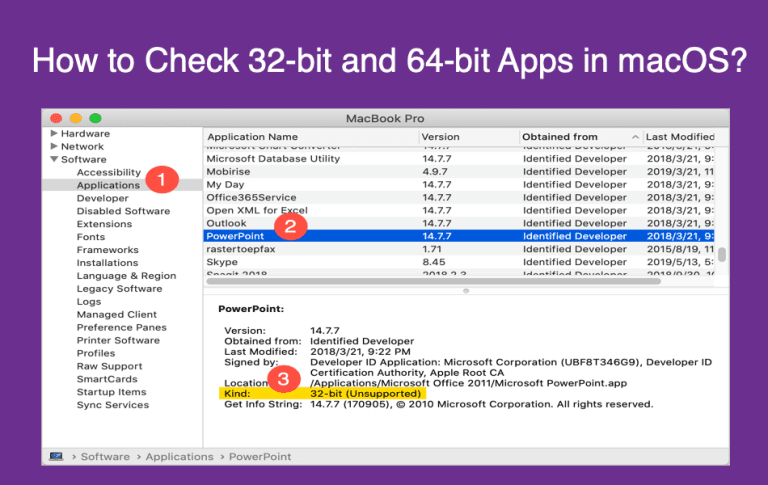Select Legacy Software in sidebar

119,289
